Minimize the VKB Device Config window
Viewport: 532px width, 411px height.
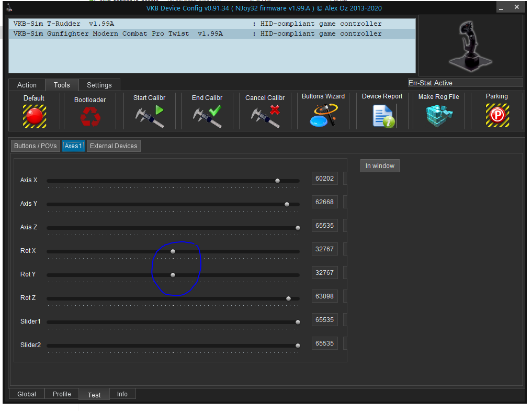coord(502,7)
